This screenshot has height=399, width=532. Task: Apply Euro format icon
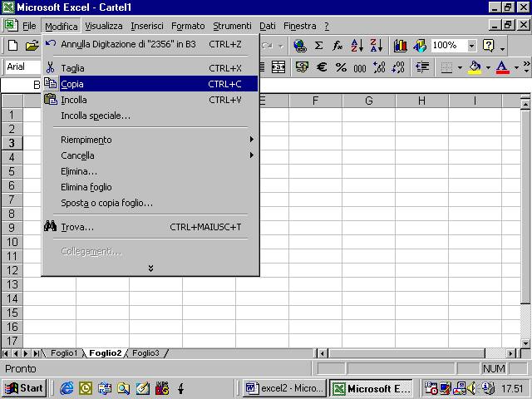(x=322, y=67)
